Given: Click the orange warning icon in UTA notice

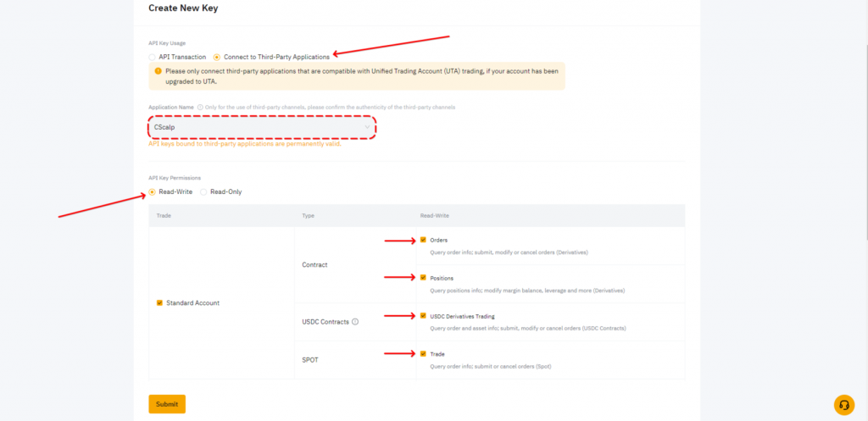Looking at the screenshot, I should [x=158, y=72].
